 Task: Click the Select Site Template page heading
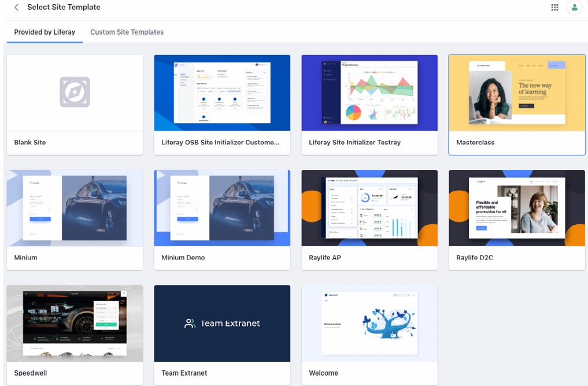(x=64, y=7)
